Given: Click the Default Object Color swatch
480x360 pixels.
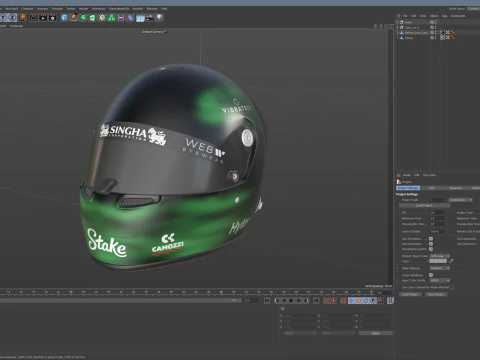Looking at the screenshot, I should (438, 261).
